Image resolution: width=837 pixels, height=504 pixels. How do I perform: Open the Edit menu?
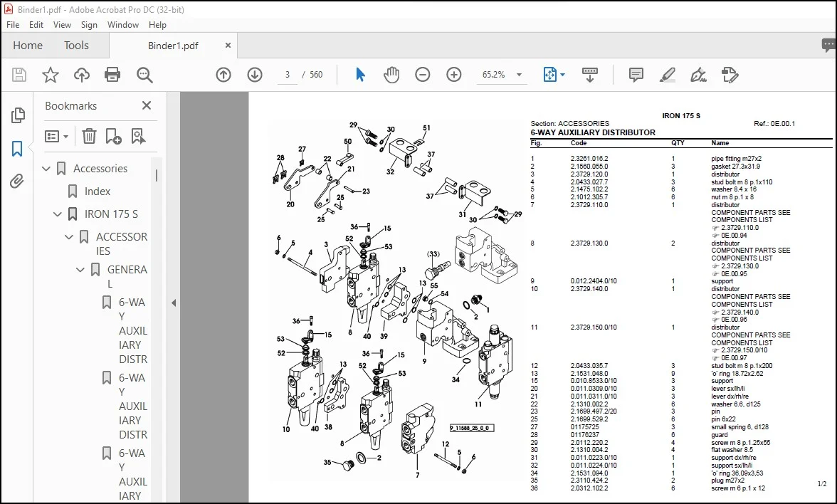[36, 24]
